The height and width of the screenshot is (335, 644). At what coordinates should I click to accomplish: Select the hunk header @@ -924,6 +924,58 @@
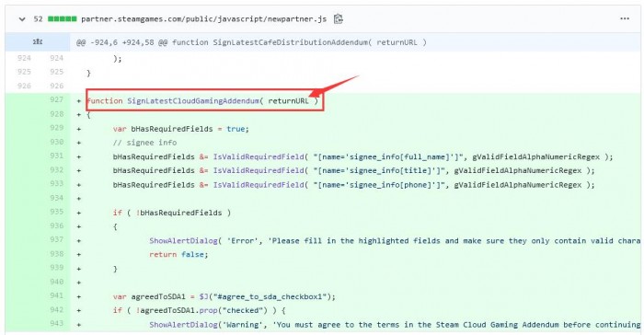[x=122, y=42]
